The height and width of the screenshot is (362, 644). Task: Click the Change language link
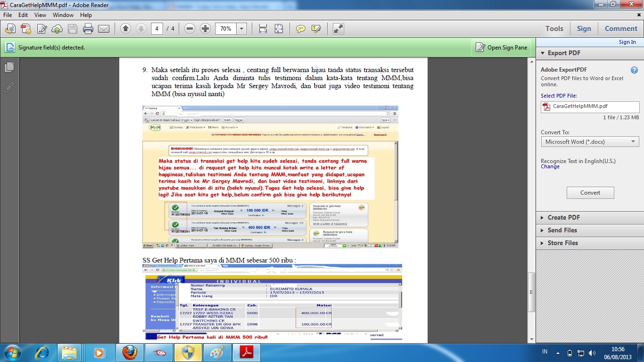pyautogui.click(x=550, y=166)
